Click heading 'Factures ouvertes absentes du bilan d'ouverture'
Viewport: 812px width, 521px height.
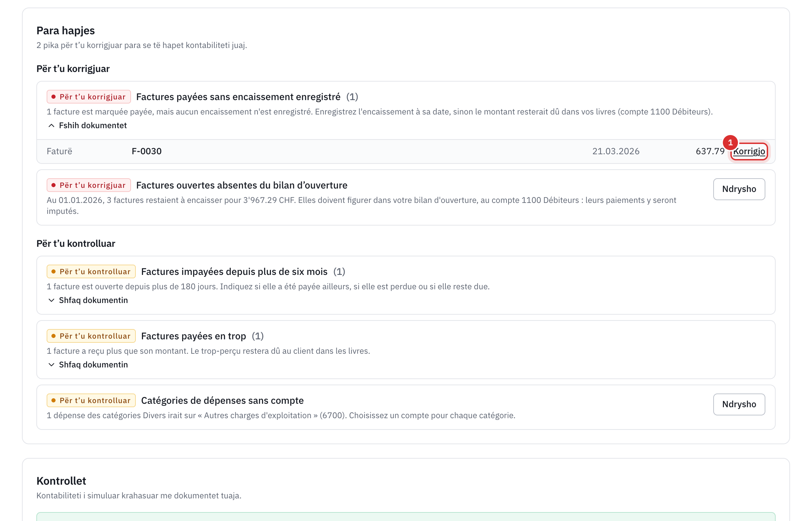[x=242, y=185]
